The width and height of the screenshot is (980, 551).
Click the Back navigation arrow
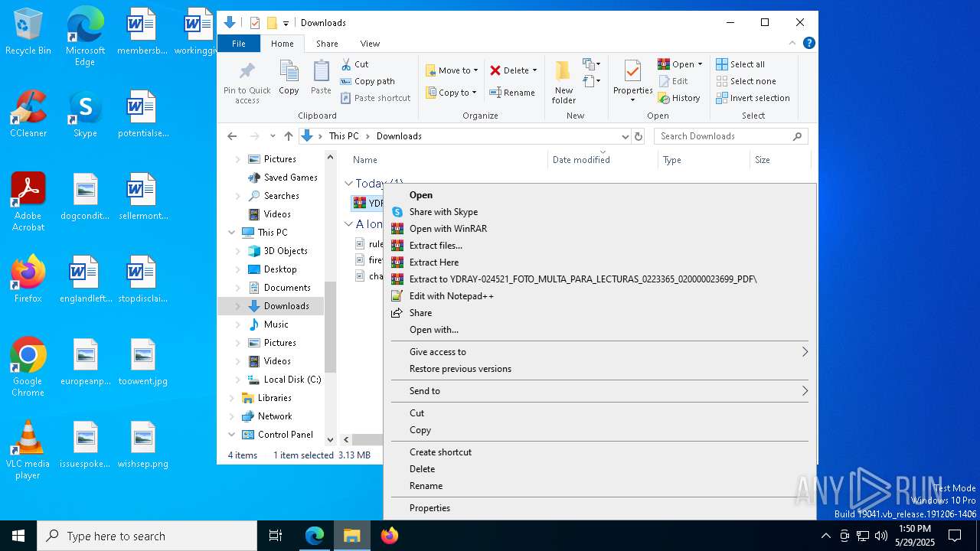click(x=232, y=136)
